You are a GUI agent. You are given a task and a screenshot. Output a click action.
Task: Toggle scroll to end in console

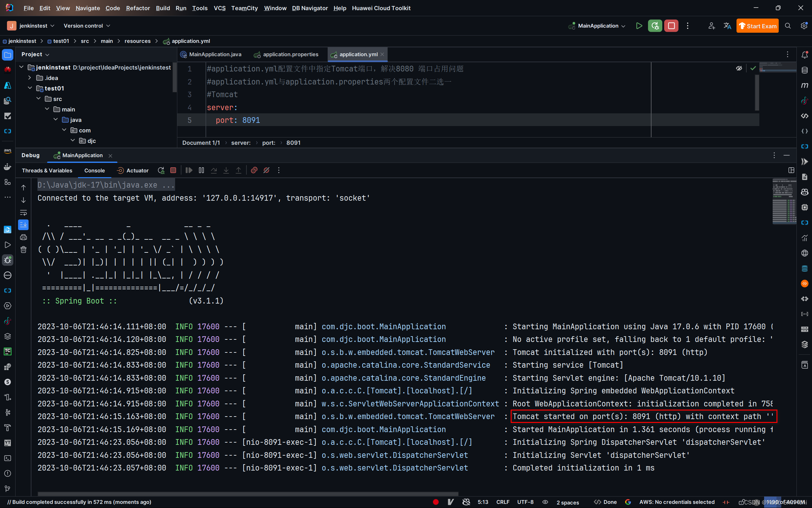[23, 225]
